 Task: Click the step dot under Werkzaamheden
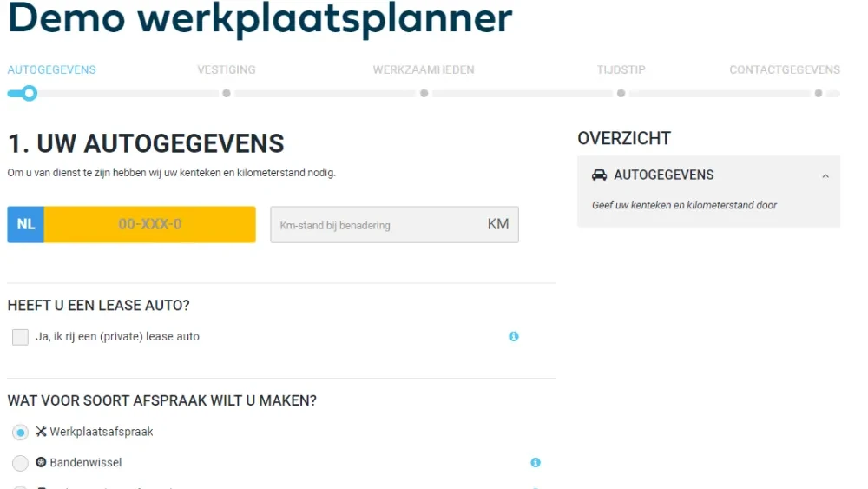tap(424, 93)
